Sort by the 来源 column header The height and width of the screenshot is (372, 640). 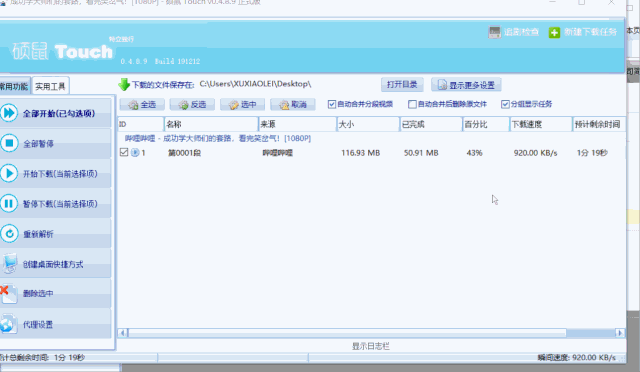[x=298, y=124]
